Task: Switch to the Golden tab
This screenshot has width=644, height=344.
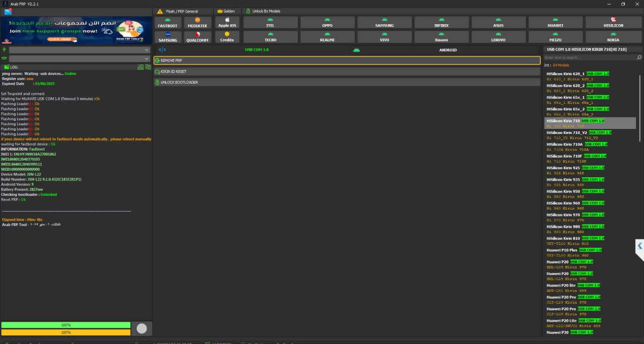Action: point(226,11)
